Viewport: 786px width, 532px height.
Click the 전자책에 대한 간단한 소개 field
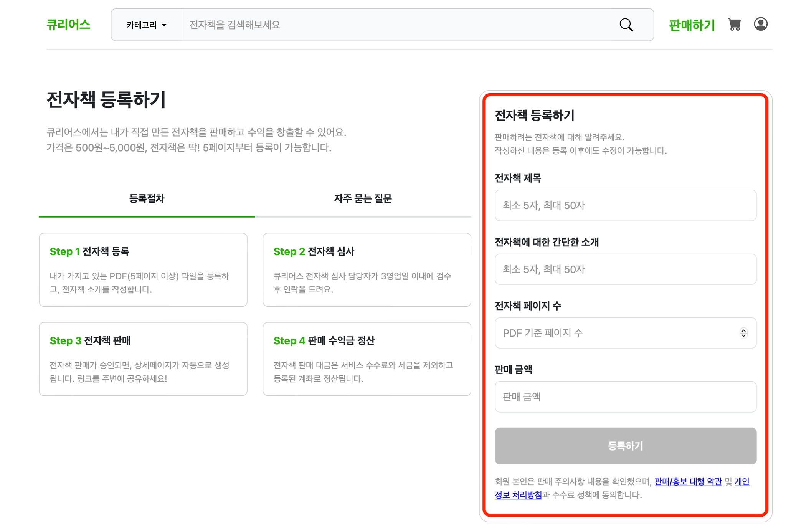click(x=625, y=269)
